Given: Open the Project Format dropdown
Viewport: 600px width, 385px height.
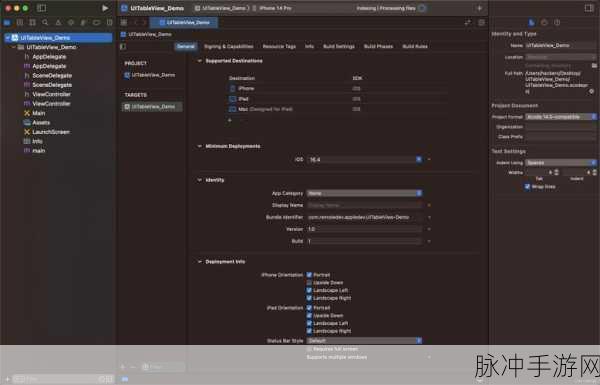Looking at the screenshot, I should click(561, 117).
